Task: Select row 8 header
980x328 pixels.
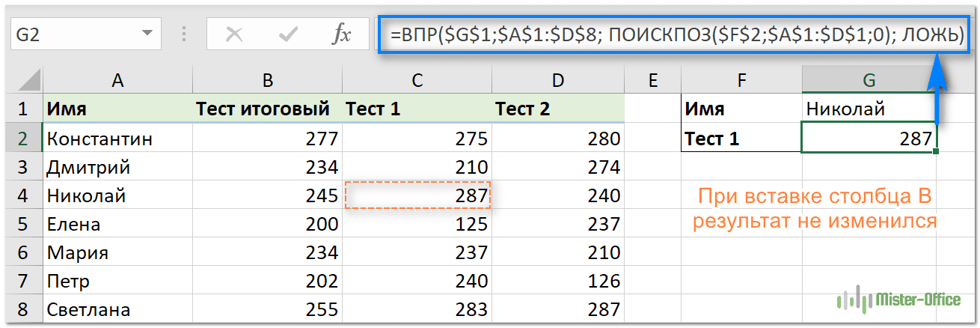Action: pyautogui.click(x=22, y=309)
